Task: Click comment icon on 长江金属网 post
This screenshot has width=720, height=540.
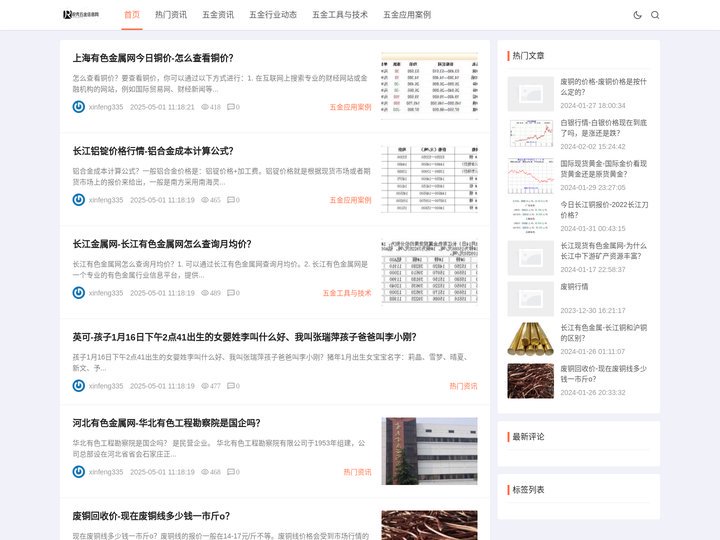Action: pos(231,293)
